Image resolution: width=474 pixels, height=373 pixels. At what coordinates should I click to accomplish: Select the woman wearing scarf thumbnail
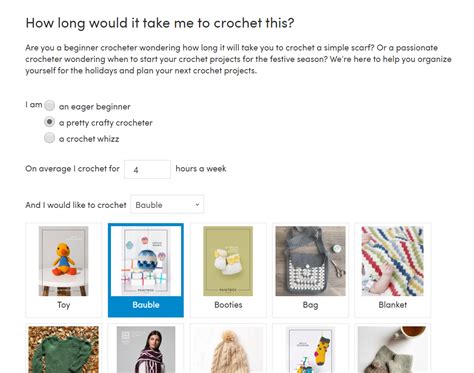pos(146,349)
